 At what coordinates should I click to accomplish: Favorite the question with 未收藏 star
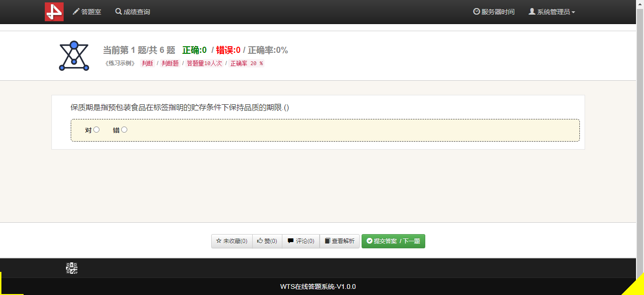click(x=231, y=241)
